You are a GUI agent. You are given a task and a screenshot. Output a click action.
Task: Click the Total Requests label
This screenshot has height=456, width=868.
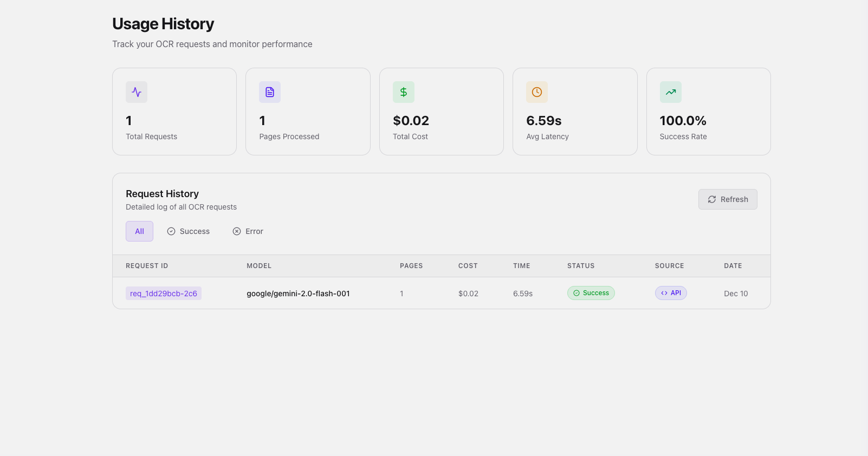(x=152, y=136)
